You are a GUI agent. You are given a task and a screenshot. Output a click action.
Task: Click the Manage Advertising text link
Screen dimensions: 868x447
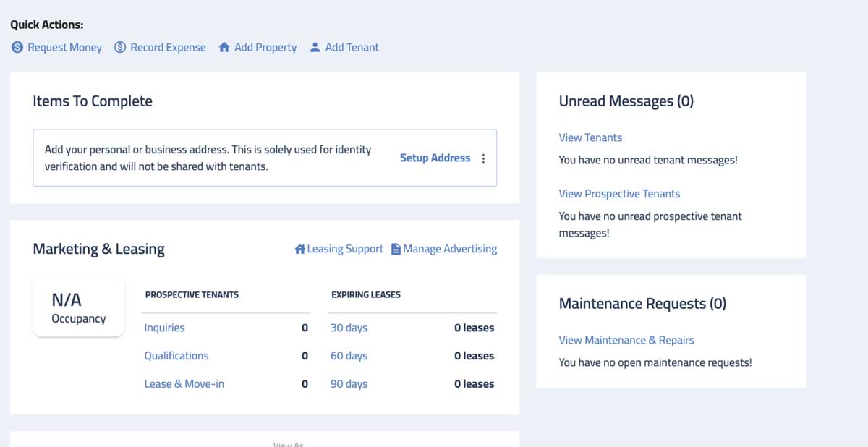click(x=450, y=249)
